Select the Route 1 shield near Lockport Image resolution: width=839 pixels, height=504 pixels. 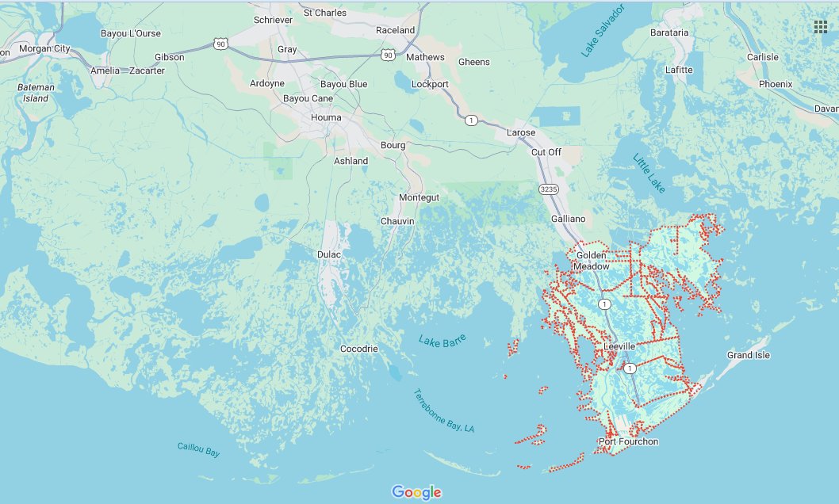click(x=472, y=120)
